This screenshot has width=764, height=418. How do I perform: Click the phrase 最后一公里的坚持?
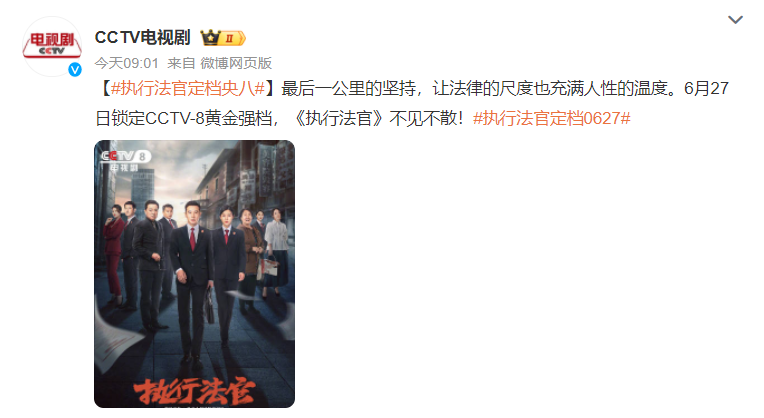[x=348, y=88]
